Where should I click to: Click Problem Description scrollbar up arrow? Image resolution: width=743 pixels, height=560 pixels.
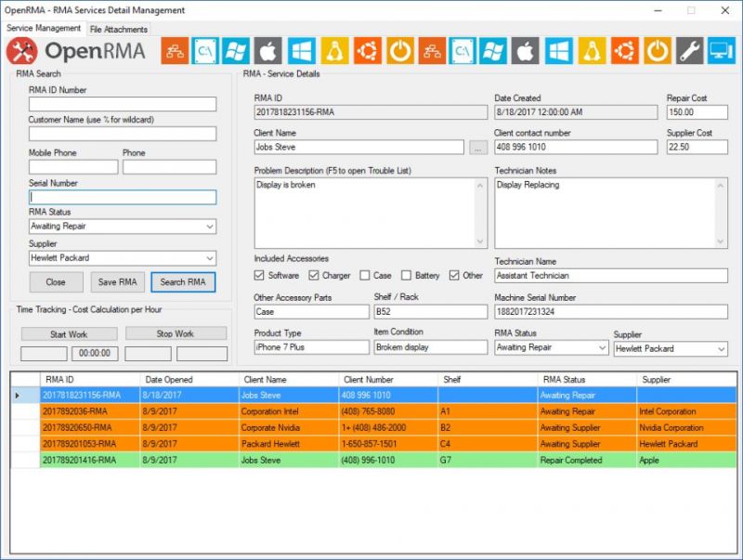[480, 186]
